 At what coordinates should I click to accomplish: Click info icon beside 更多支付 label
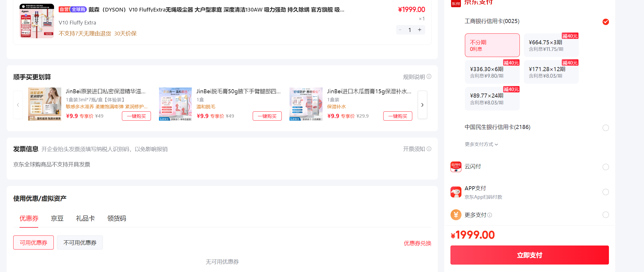coord(490,215)
